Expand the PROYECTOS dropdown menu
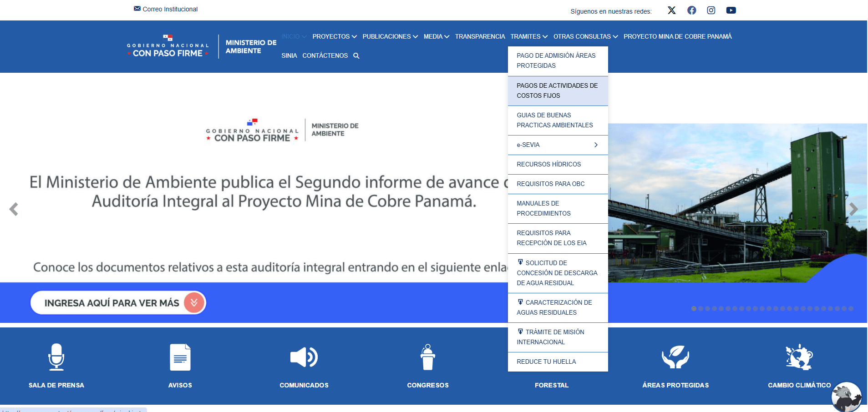Screen dimensions: 868x412 [335, 36]
